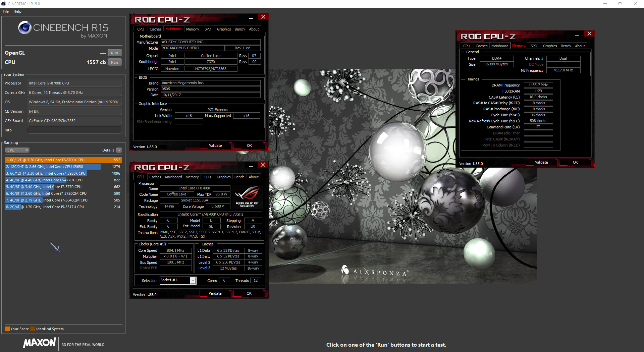
Task: Close the Memory CPU-Z window
Action: click(x=589, y=34)
